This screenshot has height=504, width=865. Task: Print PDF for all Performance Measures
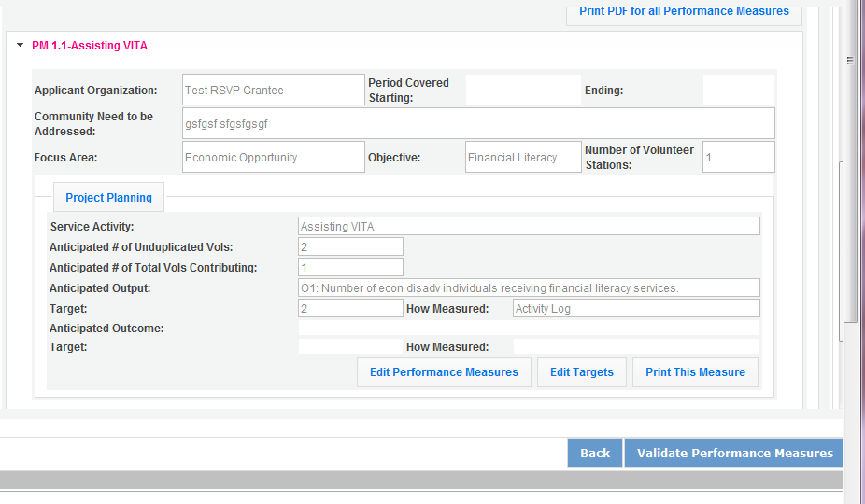click(684, 11)
